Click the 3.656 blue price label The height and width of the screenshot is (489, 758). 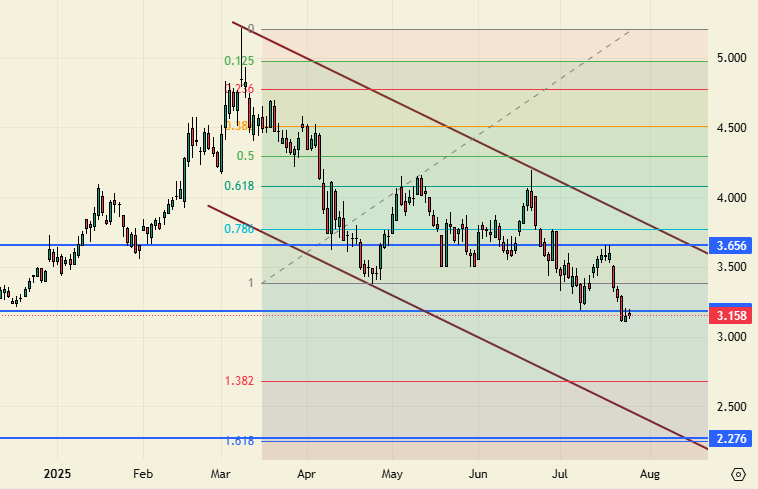[732, 245]
